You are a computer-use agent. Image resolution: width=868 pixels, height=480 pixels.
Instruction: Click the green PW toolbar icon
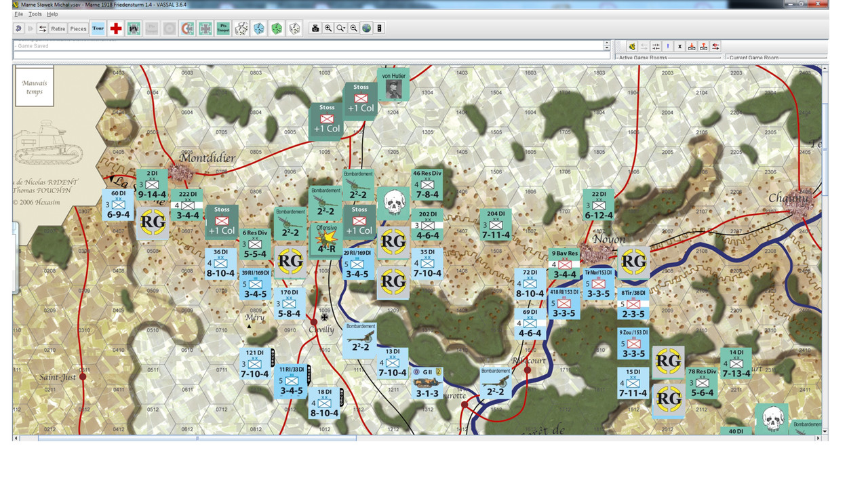click(x=134, y=28)
